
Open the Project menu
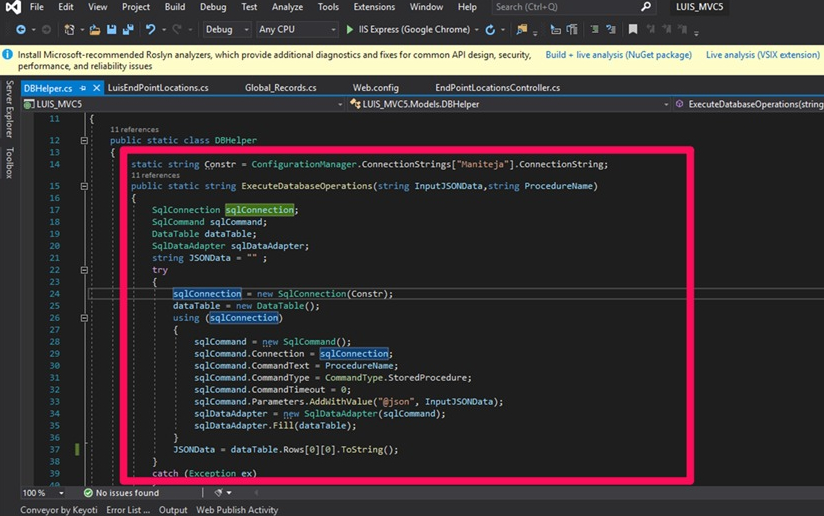click(136, 7)
